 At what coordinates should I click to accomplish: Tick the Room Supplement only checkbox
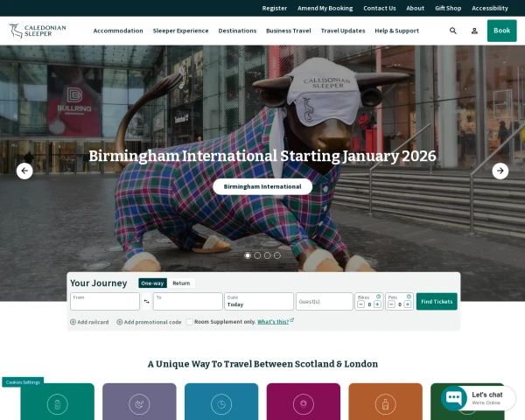(x=190, y=322)
